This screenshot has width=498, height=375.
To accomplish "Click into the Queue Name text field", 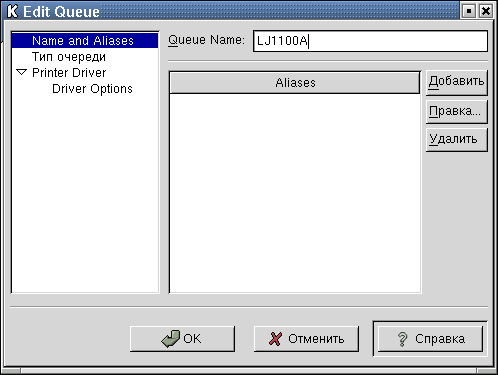I will tap(370, 41).
